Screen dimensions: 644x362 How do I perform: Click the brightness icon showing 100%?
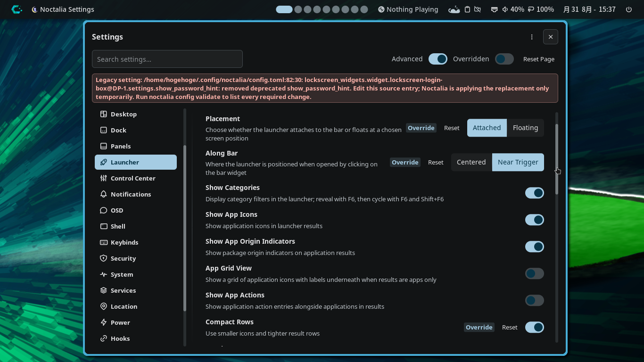click(x=531, y=9)
